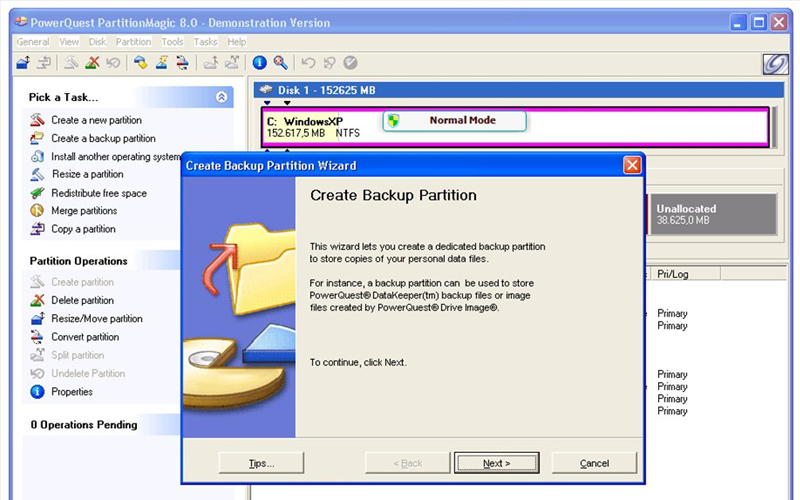Open the View menu
This screenshot has width=800, height=500.
point(69,42)
